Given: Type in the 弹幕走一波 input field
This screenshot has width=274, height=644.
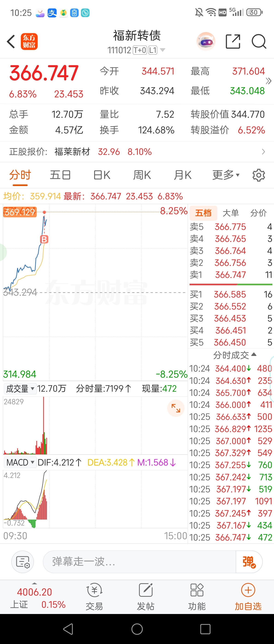Looking at the screenshot, I should tap(139, 562).
